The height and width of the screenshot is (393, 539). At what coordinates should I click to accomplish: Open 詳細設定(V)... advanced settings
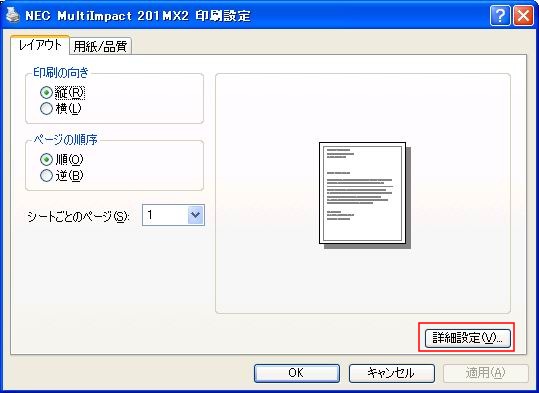(468, 338)
